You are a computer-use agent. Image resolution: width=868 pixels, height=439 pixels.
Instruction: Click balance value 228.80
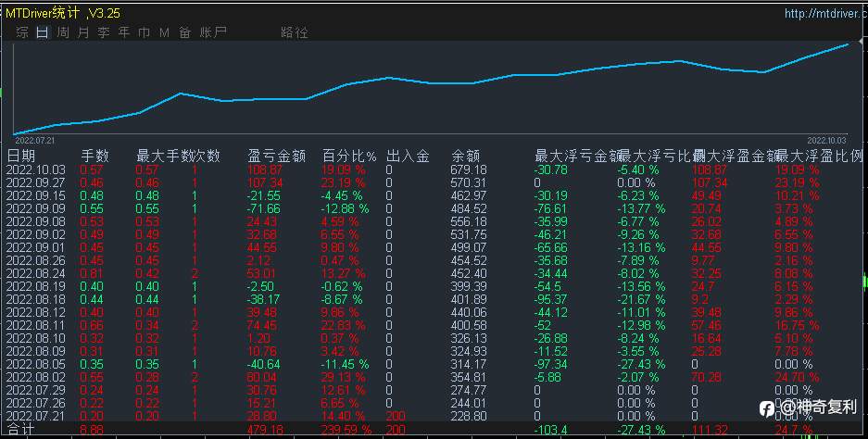coord(469,416)
